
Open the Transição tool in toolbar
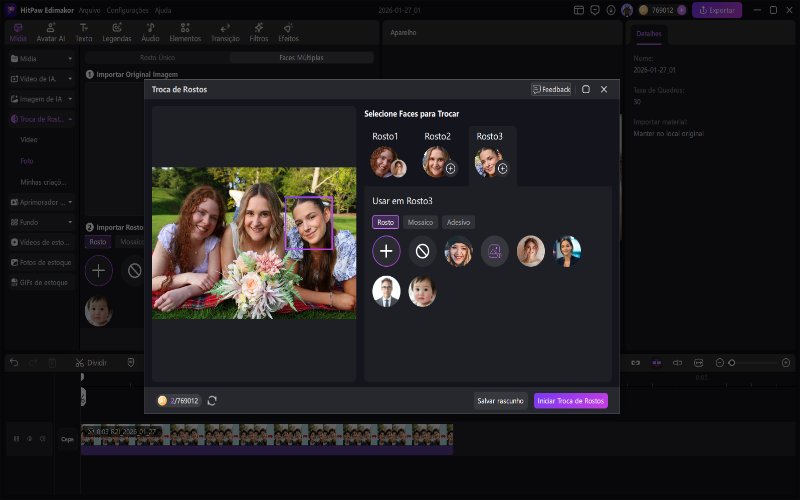(225, 32)
